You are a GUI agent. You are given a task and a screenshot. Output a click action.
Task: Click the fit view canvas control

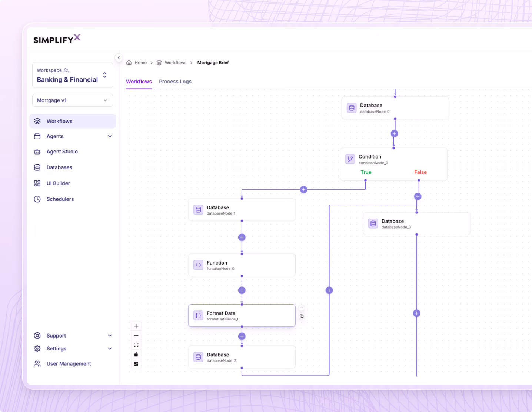[x=136, y=345]
